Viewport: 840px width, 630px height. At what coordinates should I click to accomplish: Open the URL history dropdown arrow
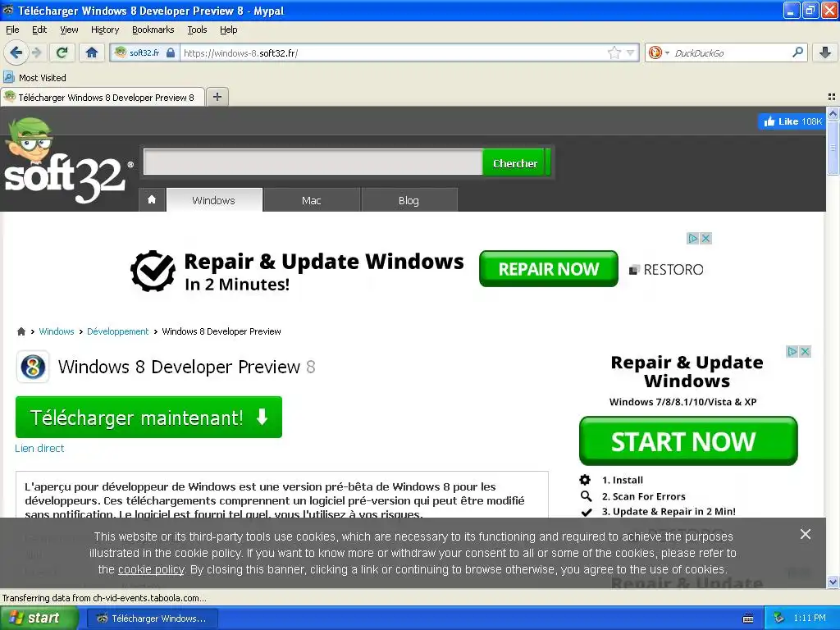(x=630, y=52)
